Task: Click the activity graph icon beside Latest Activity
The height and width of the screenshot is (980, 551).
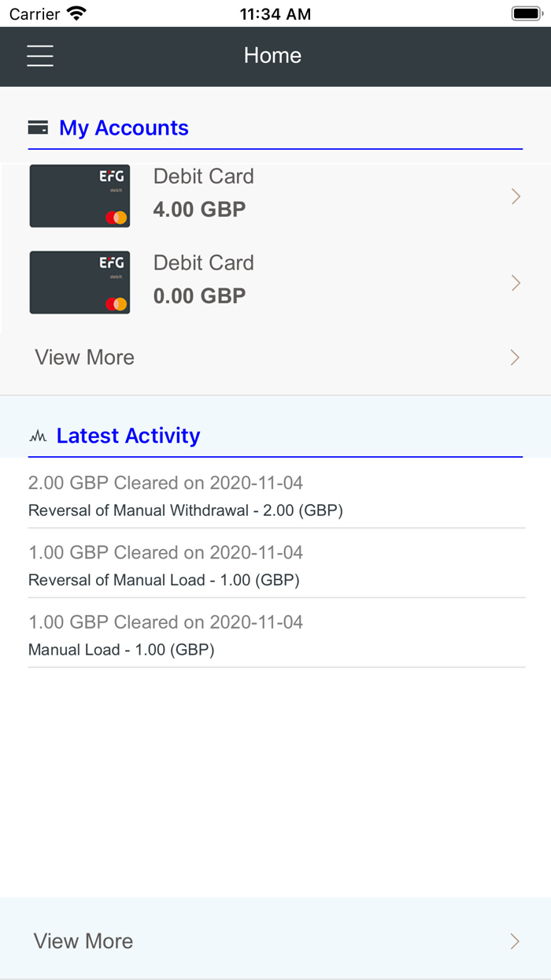Action: pos(37,435)
